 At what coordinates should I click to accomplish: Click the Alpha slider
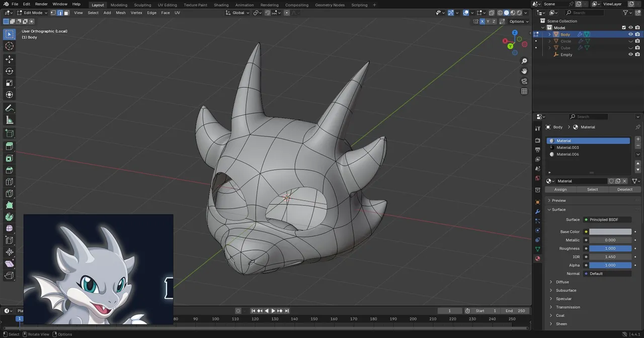pos(610,265)
